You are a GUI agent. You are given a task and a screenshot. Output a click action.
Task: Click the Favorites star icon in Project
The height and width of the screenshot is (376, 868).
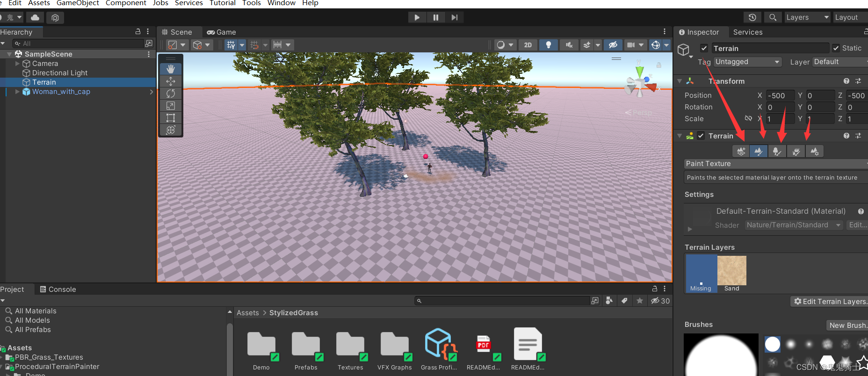pyautogui.click(x=640, y=301)
